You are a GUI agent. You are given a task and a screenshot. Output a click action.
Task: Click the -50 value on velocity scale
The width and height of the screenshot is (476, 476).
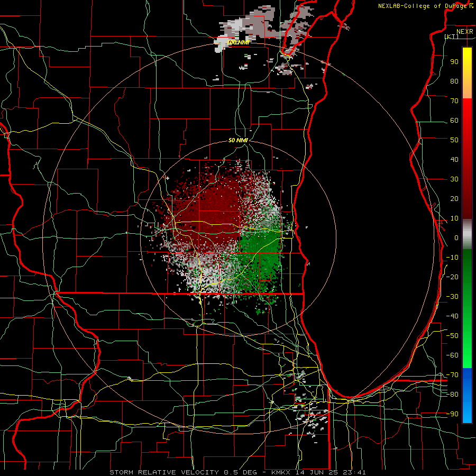452,336
